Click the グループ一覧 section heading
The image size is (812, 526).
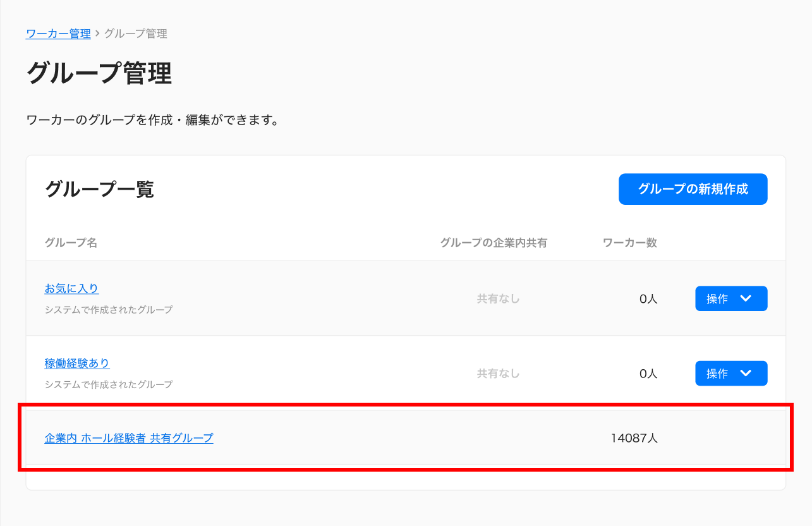tap(99, 189)
